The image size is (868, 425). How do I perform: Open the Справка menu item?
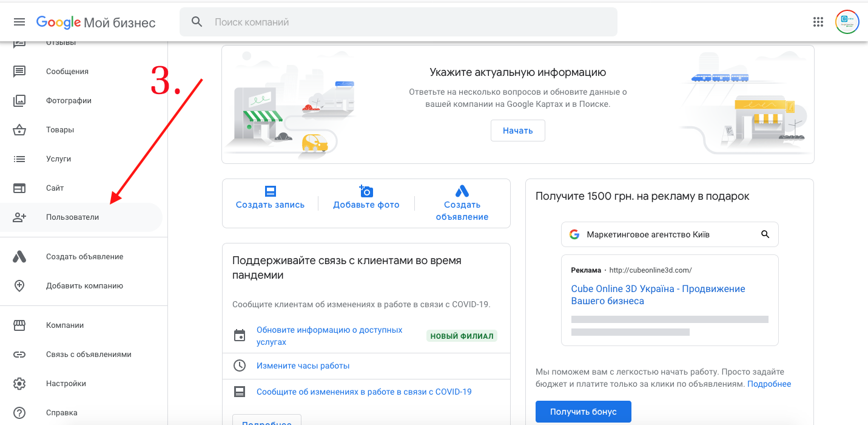pyautogui.click(x=62, y=413)
